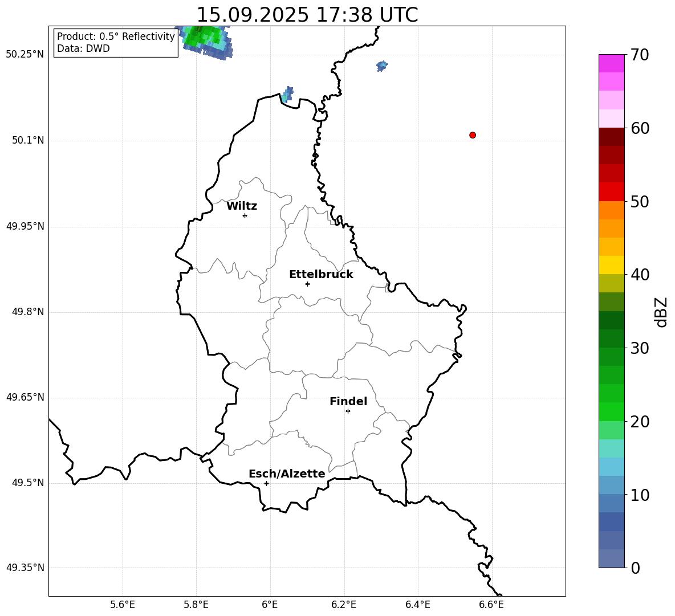The image size is (675, 616).
Task: Select the Ettelbruck city label
Action: [x=321, y=275]
